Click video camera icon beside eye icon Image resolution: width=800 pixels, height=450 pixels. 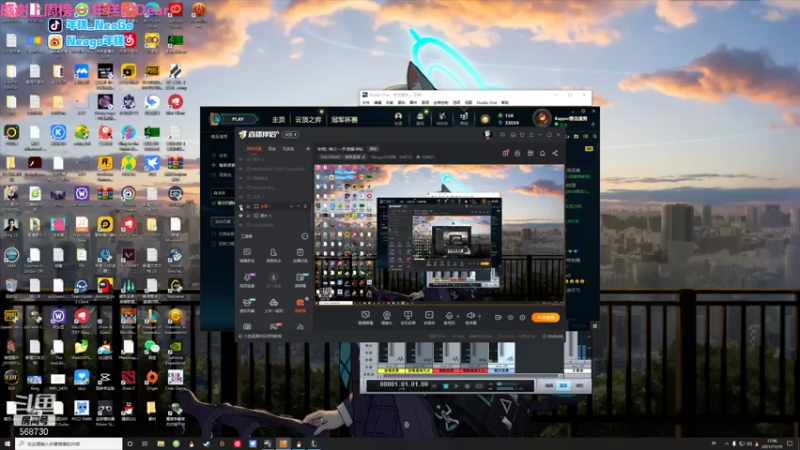(498, 317)
